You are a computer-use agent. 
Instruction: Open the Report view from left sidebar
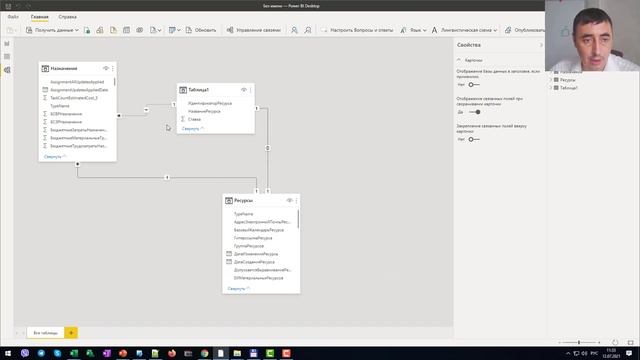coord(7,44)
